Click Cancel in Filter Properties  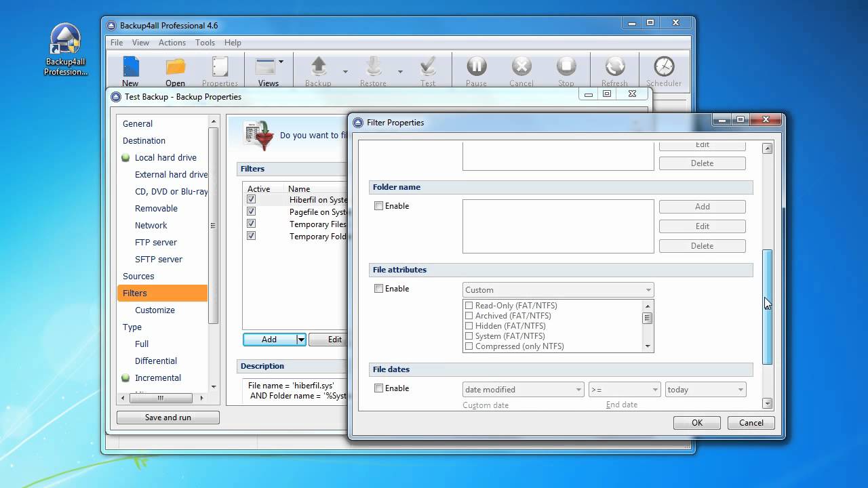pyautogui.click(x=751, y=423)
